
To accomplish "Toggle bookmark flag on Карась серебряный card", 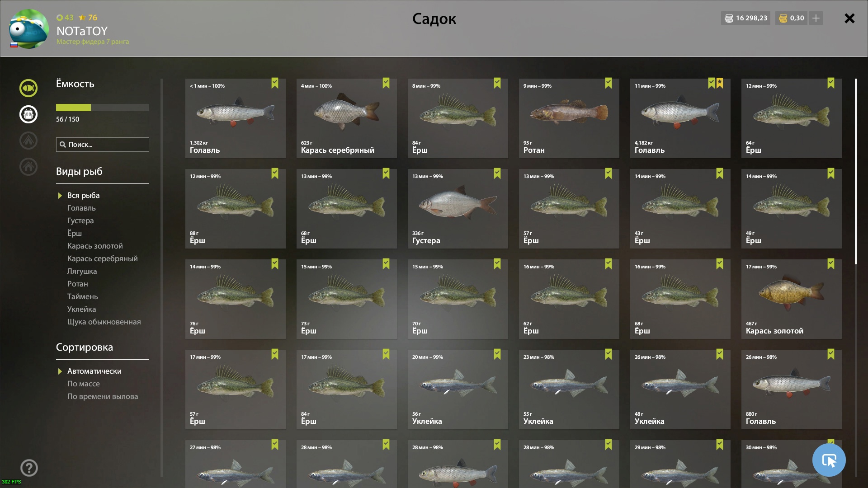I will (x=386, y=83).
